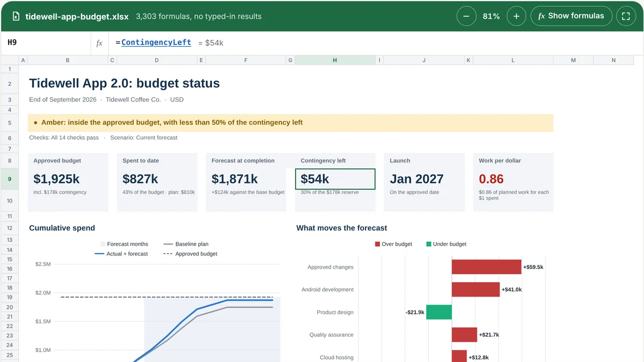This screenshot has width=644, height=362.
Task: Open the ContingencyLeft named range link
Action: point(156,42)
